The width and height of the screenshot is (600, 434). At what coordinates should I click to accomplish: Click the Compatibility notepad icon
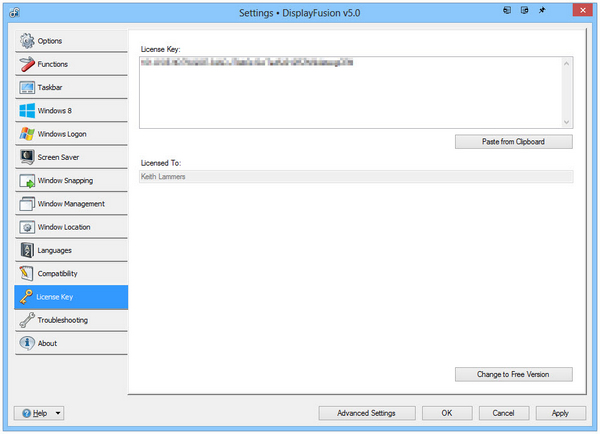pyautogui.click(x=26, y=273)
